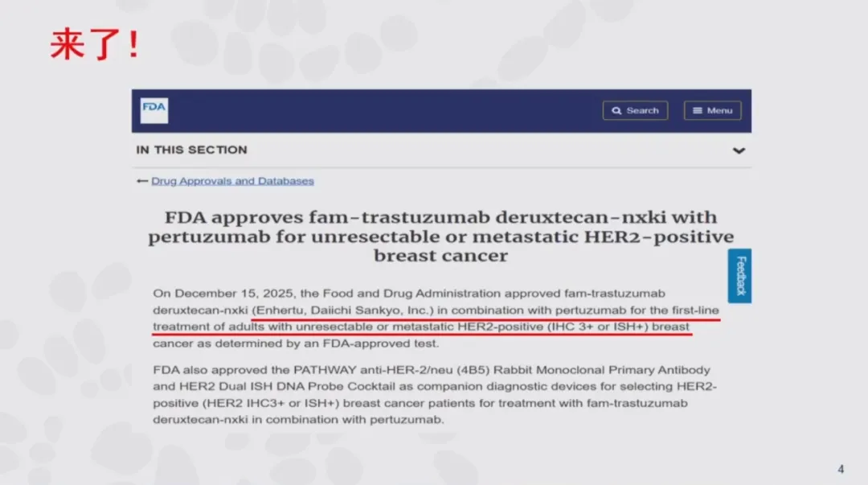Click the FDA approves article headline
The image size is (868, 485).
click(x=441, y=236)
